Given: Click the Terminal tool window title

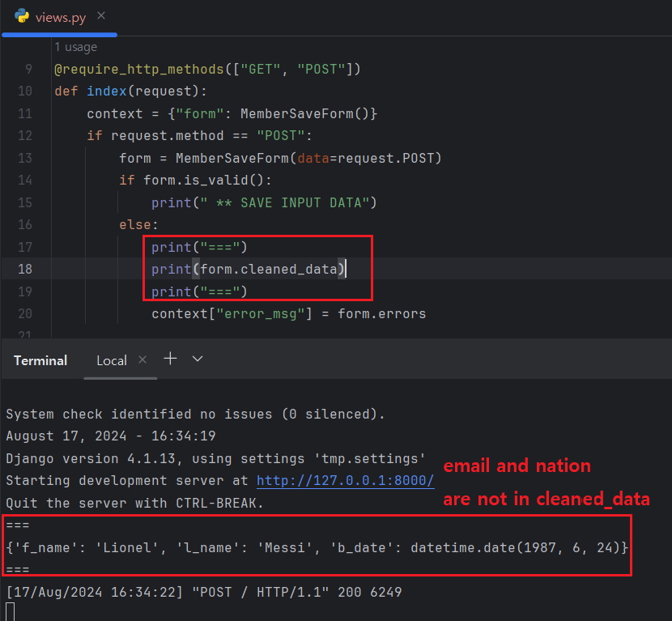Looking at the screenshot, I should click(40, 360).
